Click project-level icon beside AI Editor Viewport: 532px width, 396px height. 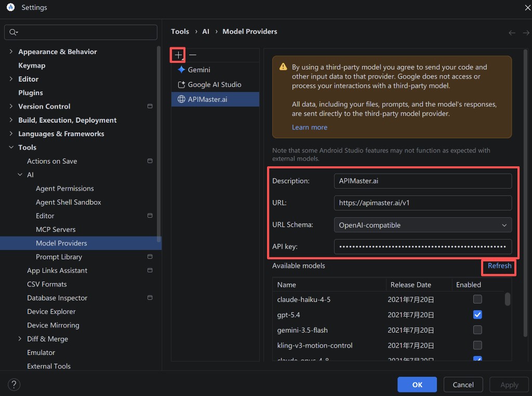point(150,216)
